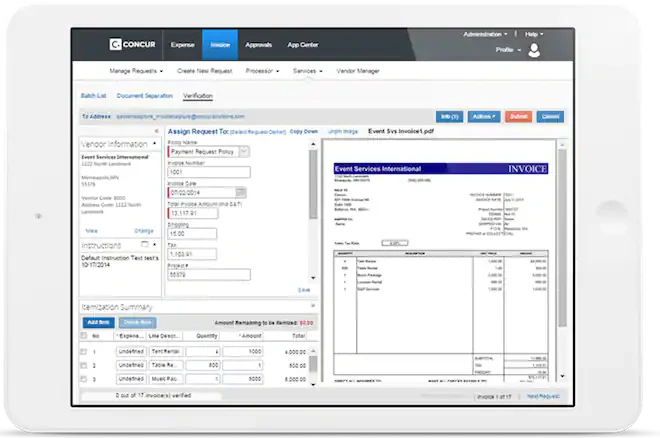Image resolution: width=660 pixels, height=438 pixels.
Task: Open the user profile avatar icon
Action: pyautogui.click(x=534, y=50)
